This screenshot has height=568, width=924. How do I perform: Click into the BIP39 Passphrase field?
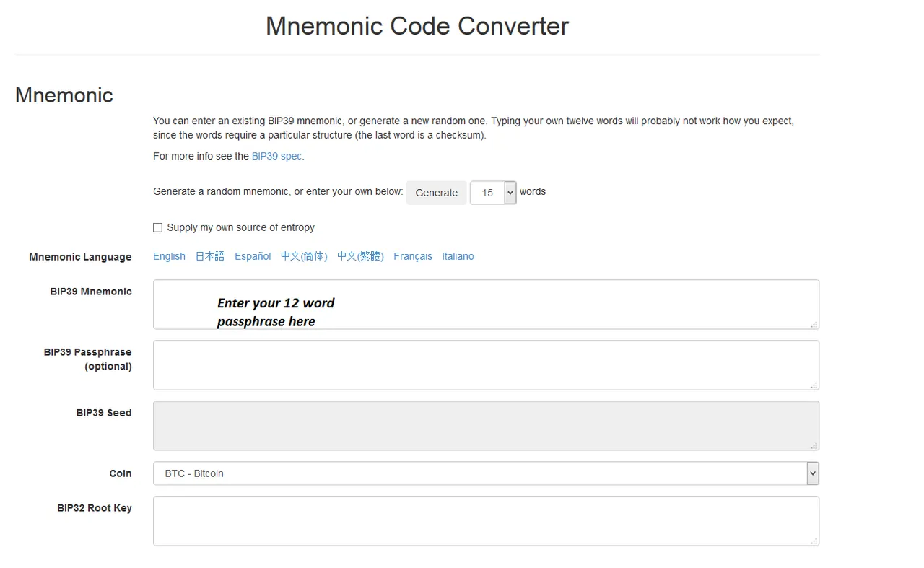(x=486, y=365)
